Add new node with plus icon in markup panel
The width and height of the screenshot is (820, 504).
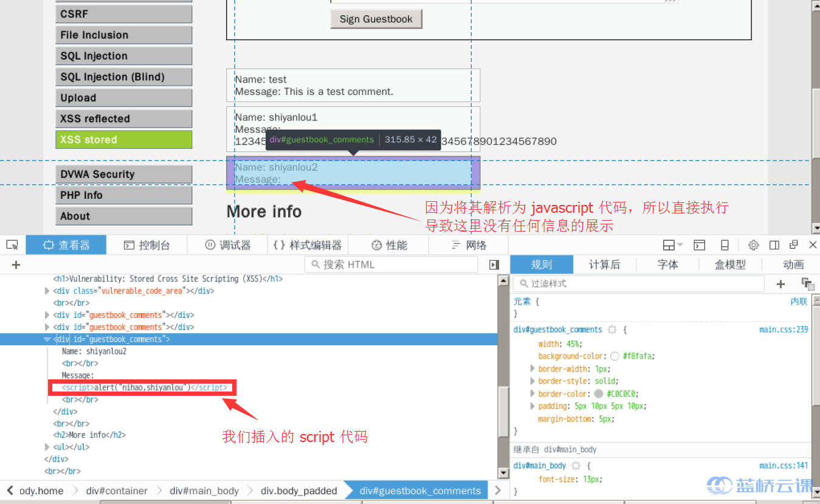click(16, 264)
